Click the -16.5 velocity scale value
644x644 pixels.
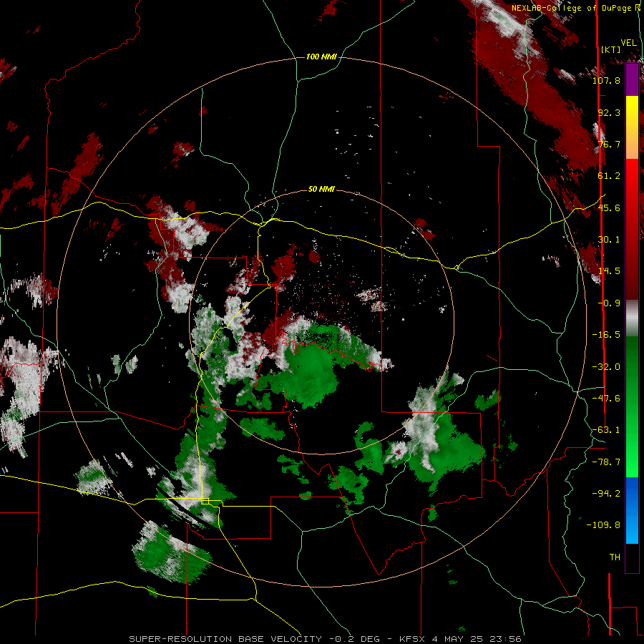[606, 335]
